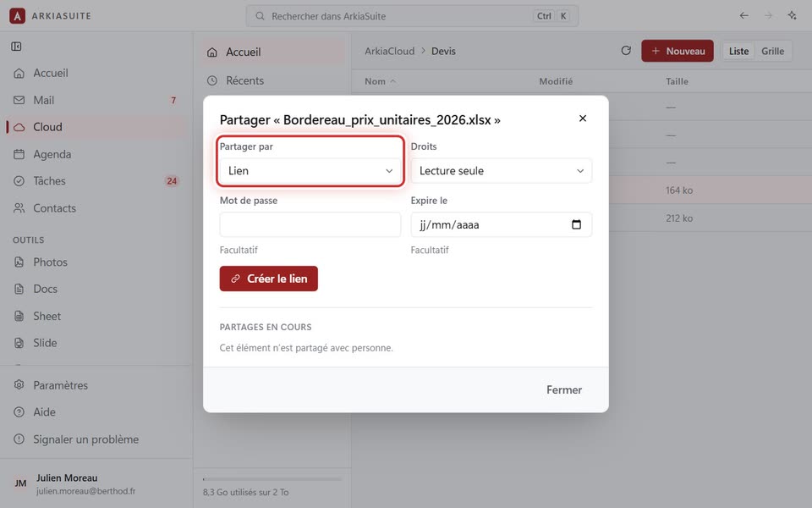The image size is (812, 508).
Task: Focus the Mot de passe field
Action: click(x=310, y=224)
